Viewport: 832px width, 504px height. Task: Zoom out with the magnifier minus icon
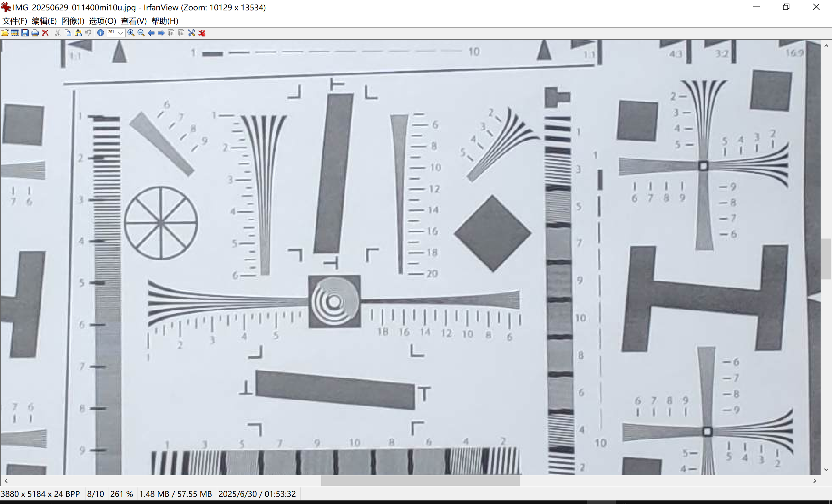(141, 33)
